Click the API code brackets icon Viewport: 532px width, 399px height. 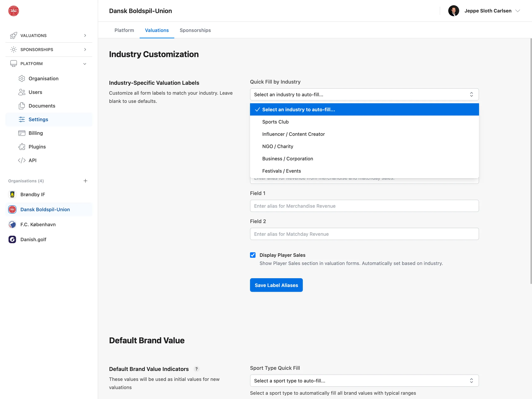[x=22, y=160]
